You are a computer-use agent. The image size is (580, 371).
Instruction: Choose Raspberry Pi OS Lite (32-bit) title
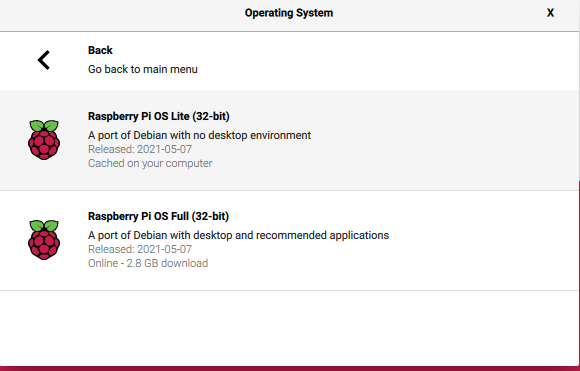coord(159,116)
